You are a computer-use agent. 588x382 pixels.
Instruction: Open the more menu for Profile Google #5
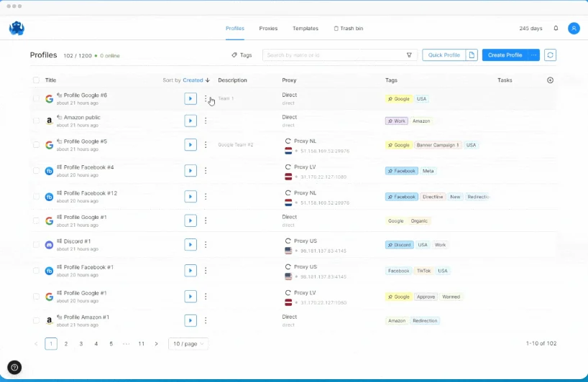[x=206, y=144]
